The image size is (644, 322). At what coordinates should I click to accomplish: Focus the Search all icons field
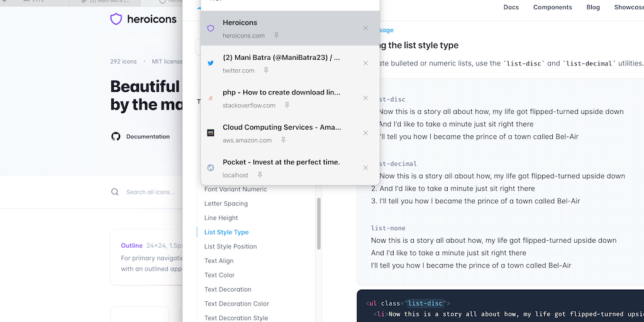point(150,192)
